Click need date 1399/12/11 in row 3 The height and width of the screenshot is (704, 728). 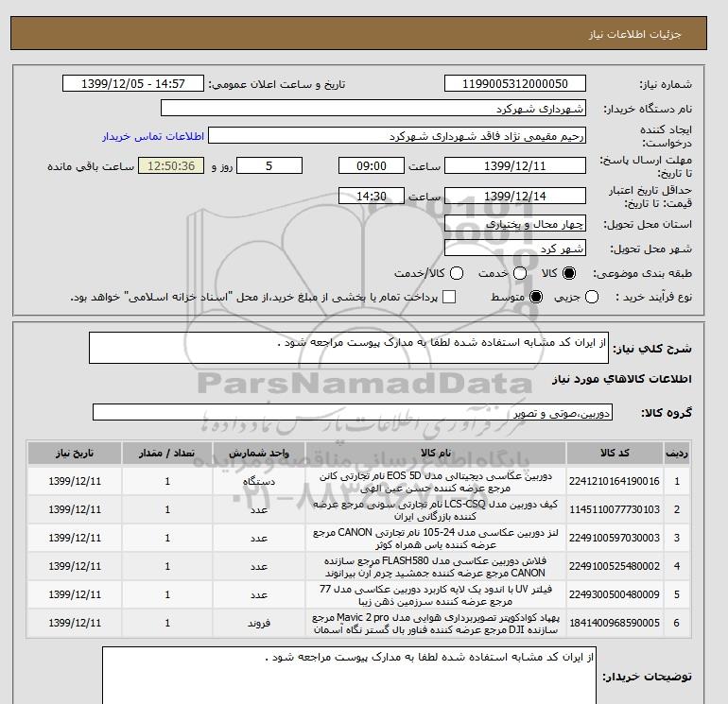[75, 539]
